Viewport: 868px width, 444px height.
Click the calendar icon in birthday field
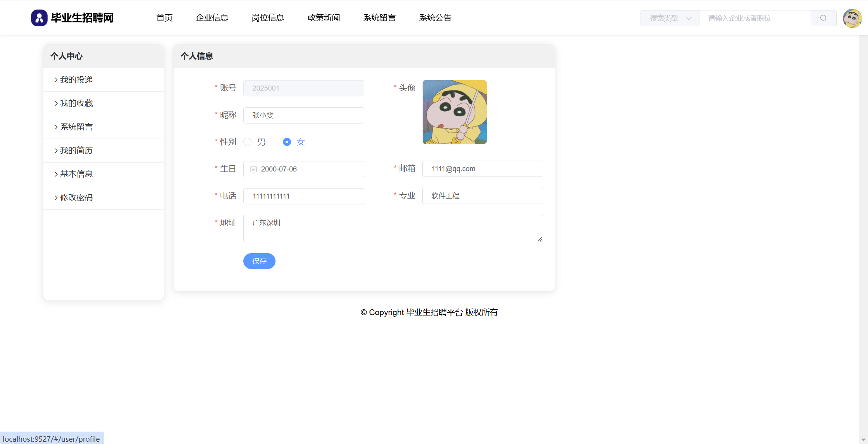click(253, 169)
